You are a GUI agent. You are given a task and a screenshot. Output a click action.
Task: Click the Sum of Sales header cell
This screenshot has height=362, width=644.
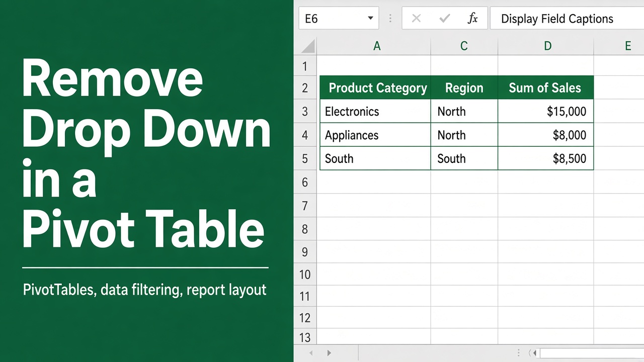tap(546, 88)
